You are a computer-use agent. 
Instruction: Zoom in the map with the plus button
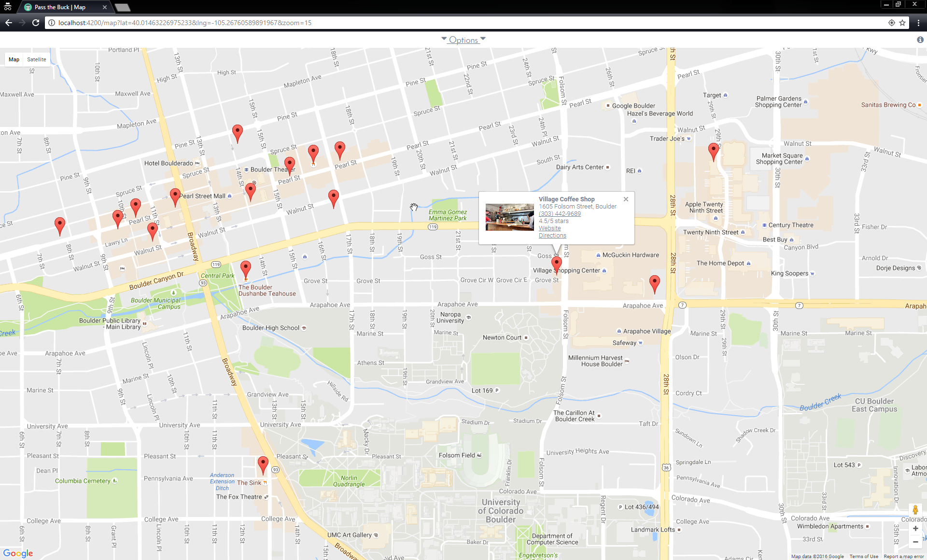tap(915, 528)
